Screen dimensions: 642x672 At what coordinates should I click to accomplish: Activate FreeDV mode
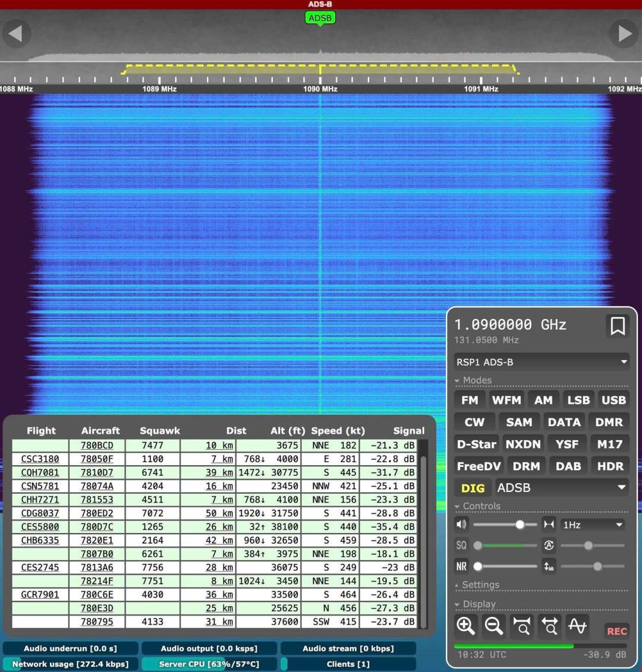coord(479,466)
